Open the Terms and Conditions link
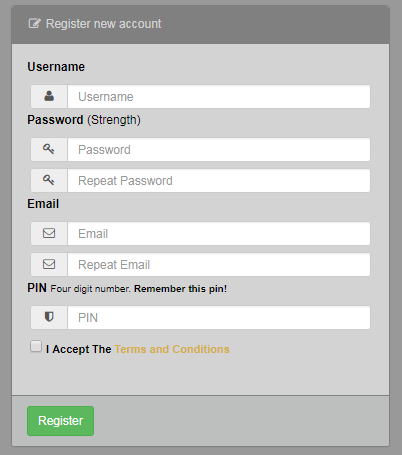The width and height of the screenshot is (402, 455). 172,349
